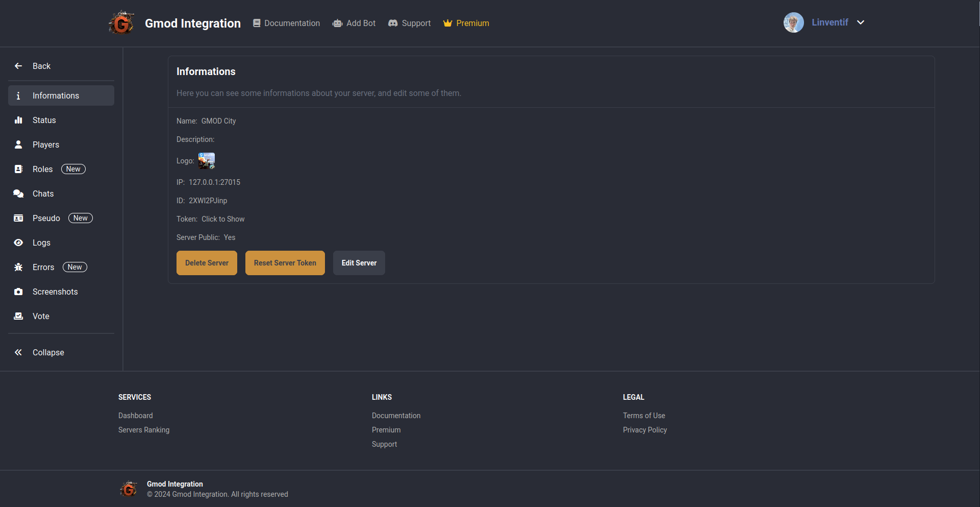This screenshot has width=980, height=507.
Task: Click the Discord Support icon in header
Action: click(x=393, y=23)
